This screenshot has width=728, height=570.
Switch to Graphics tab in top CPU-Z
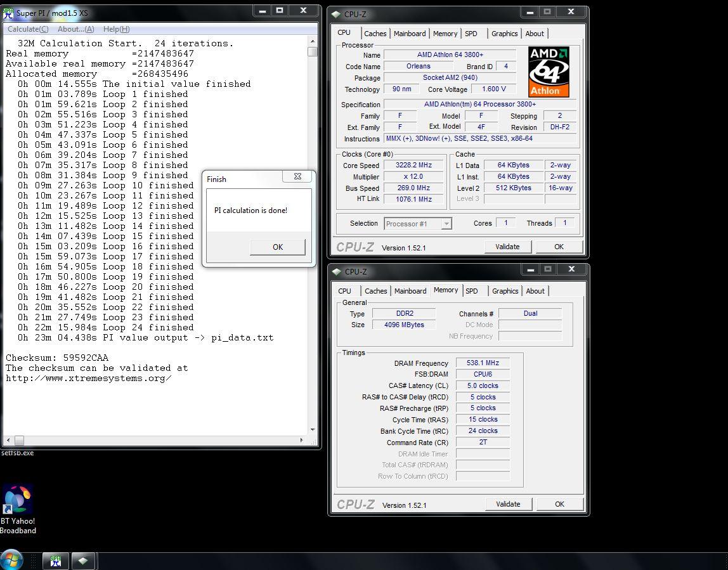[x=504, y=34]
